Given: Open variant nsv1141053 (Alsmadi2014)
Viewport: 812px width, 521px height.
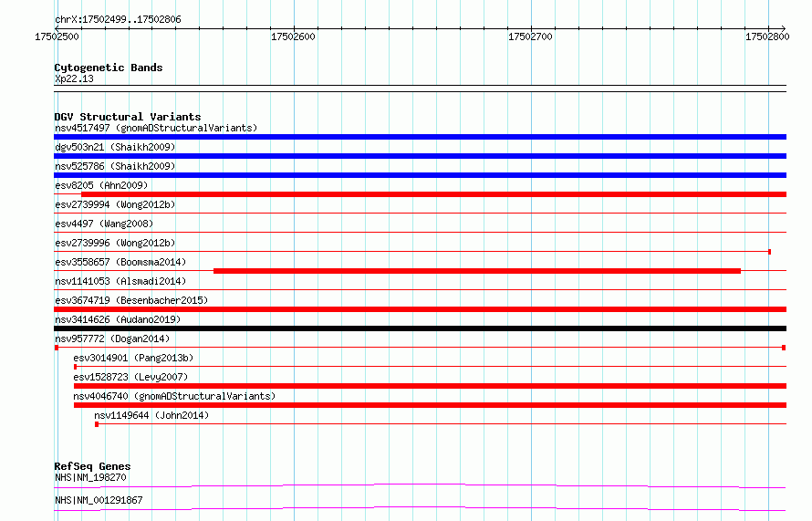Looking at the screenshot, I should 120,281.
